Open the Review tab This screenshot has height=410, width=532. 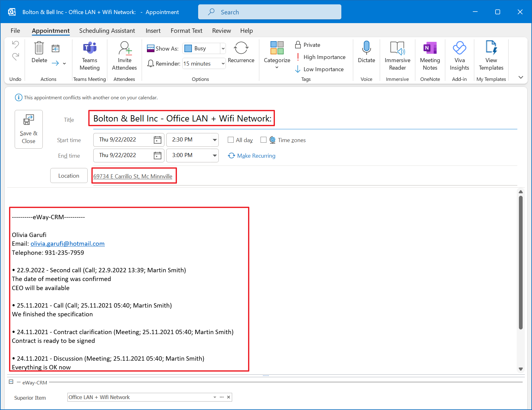(x=222, y=31)
